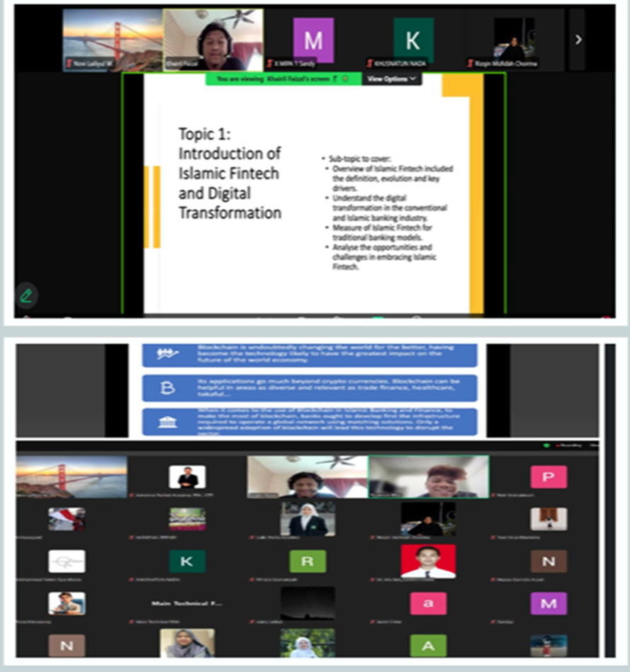630x672 pixels.
Task: Click the bank building icon on the slide
Action: [168, 422]
